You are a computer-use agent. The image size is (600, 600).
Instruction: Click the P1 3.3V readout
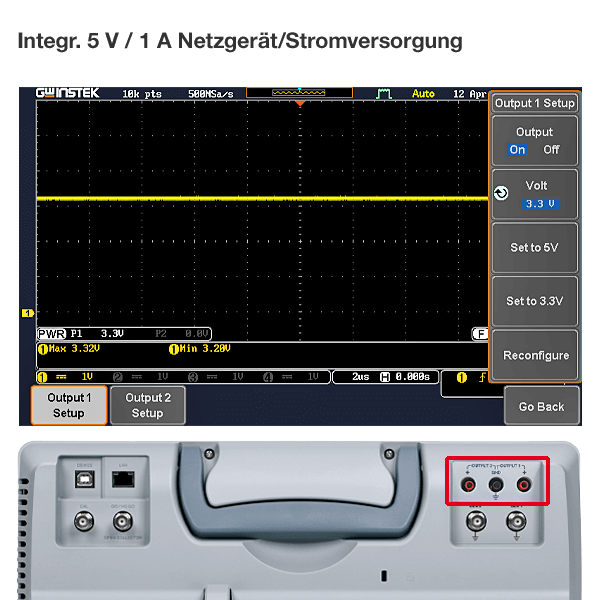point(97,334)
